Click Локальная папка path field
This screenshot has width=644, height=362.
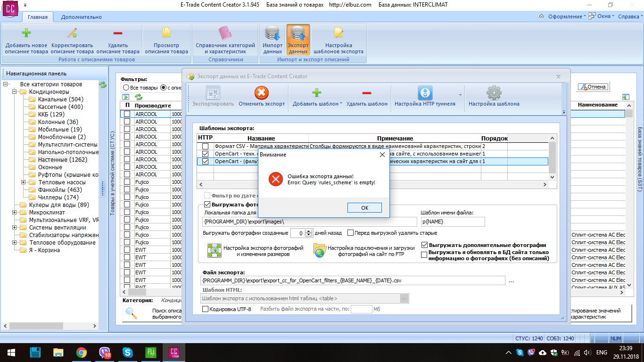pos(310,222)
